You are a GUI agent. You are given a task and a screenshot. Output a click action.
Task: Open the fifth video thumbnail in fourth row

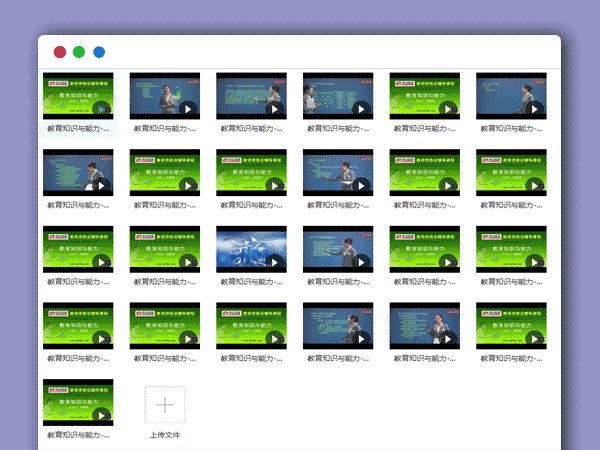pyautogui.click(x=424, y=325)
